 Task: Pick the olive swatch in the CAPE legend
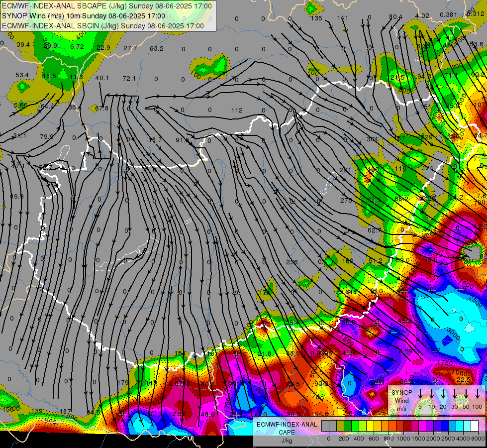340,426
